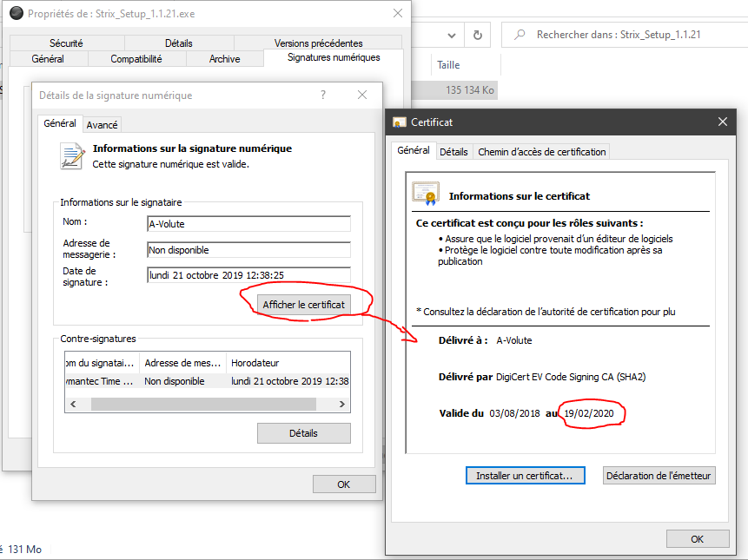The image size is (748, 560).
Task: Click the Nom field containing A-Volute
Action: 248,224
